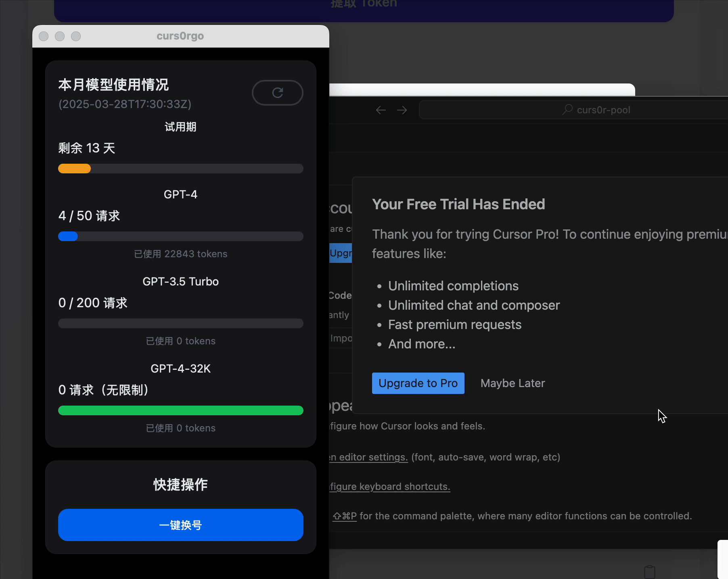The image size is (728, 579).
Task: Click the 一键换号 quick action button
Action: [x=181, y=525]
